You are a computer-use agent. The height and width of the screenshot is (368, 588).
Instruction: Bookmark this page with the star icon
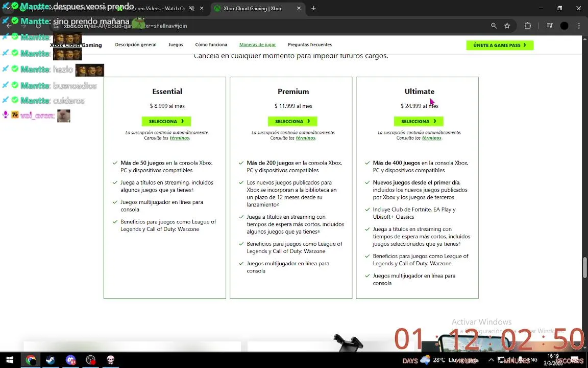[507, 26]
